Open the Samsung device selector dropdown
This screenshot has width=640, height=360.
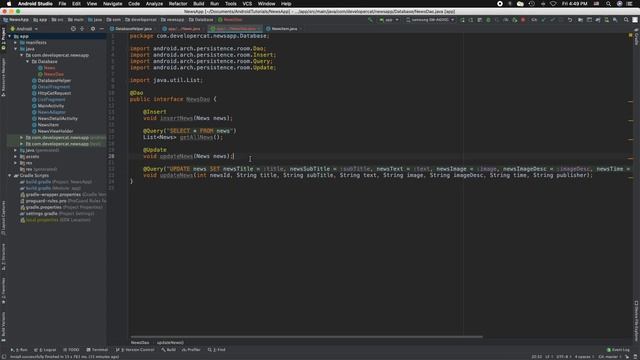(430, 20)
